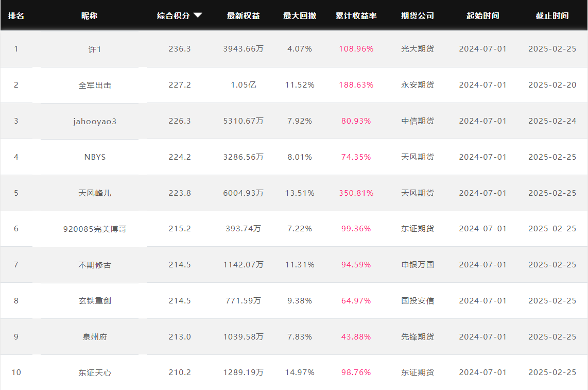
Task: Select score value 227.2
Action: (180, 85)
